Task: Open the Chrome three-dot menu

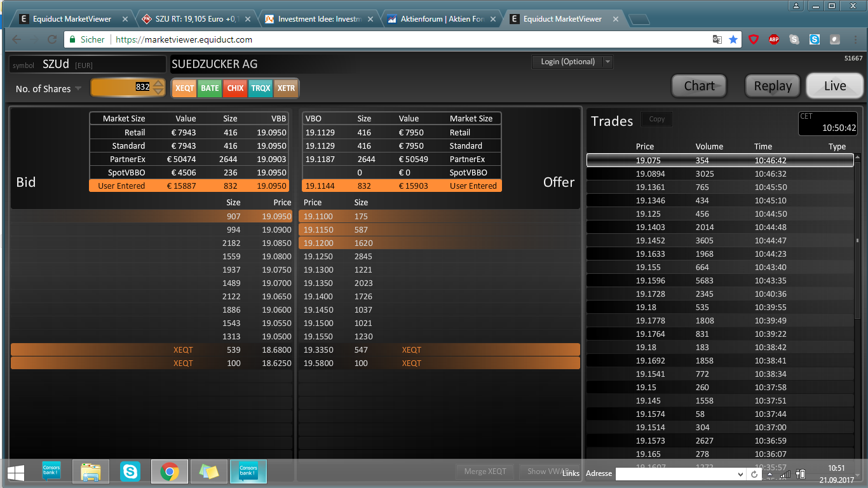Action: click(x=855, y=39)
